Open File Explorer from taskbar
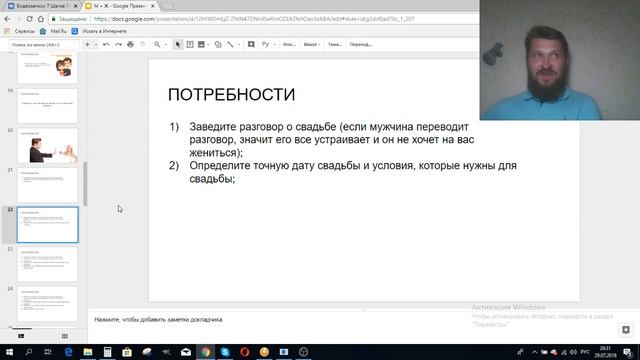 coord(88,352)
